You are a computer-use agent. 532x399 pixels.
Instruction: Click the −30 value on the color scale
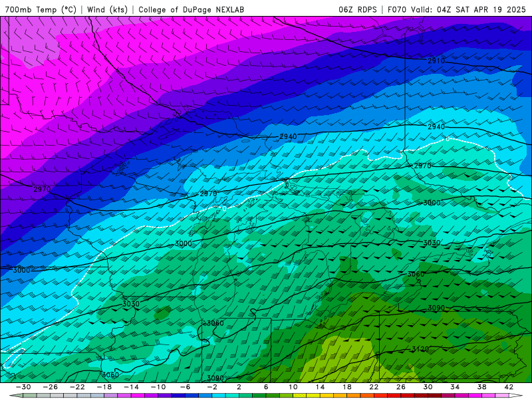click(x=23, y=387)
